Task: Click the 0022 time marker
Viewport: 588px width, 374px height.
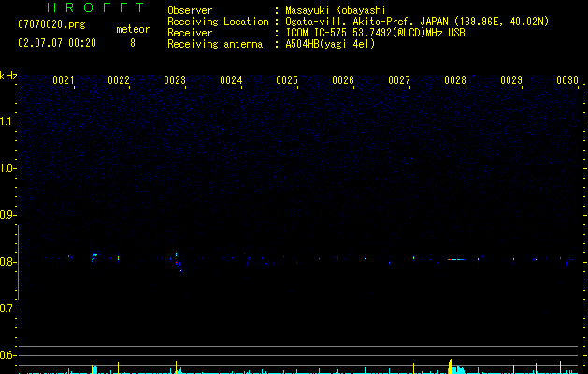Action: [x=119, y=80]
